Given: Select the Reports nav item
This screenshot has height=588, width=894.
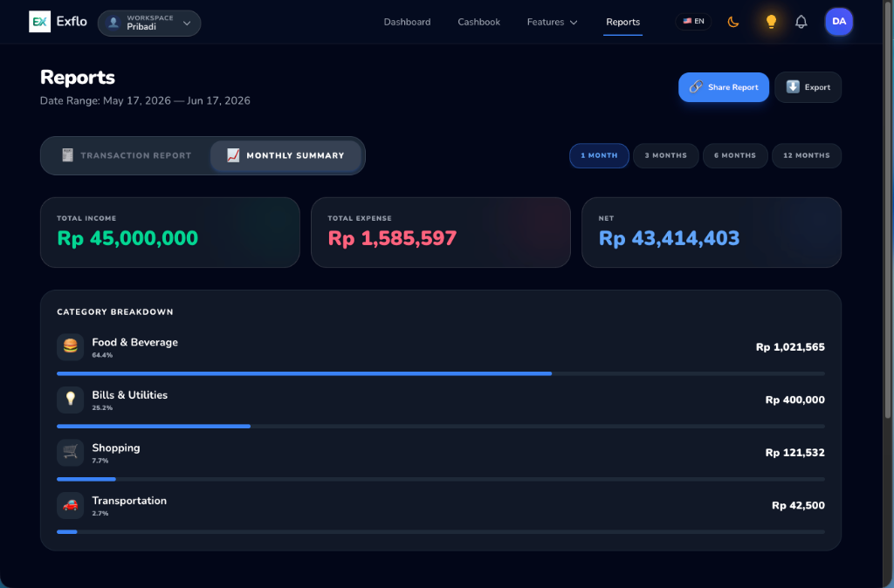Looking at the screenshot, I should tap(622, 22).
